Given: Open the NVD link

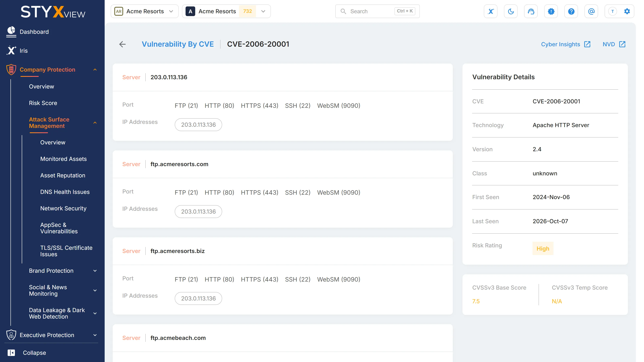Looking at the screenshot, I should 609,44.
